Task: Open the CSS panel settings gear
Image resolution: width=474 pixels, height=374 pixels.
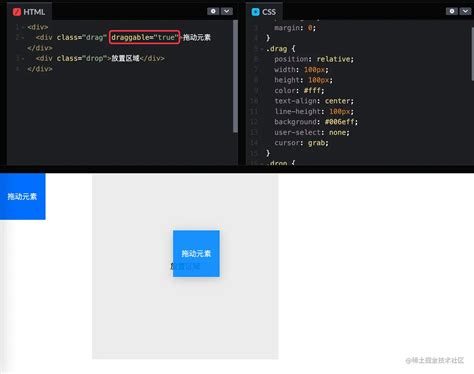Action: pyautogui.click(x=452, y=11)
